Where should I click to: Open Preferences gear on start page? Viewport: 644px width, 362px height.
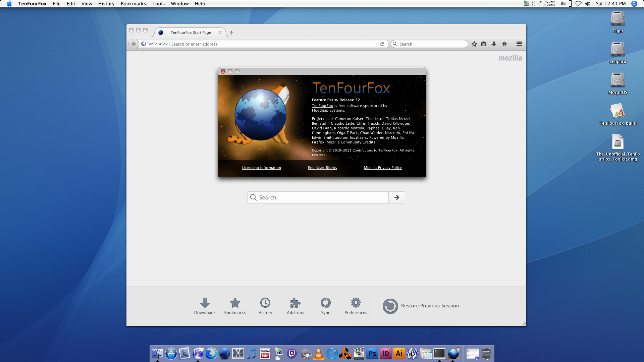point(356,306)
